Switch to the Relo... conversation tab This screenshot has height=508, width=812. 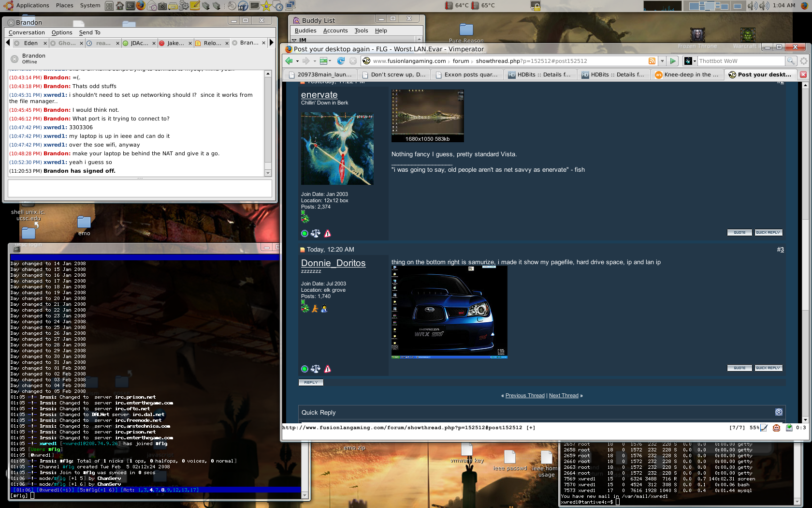[x=212, y=43]
